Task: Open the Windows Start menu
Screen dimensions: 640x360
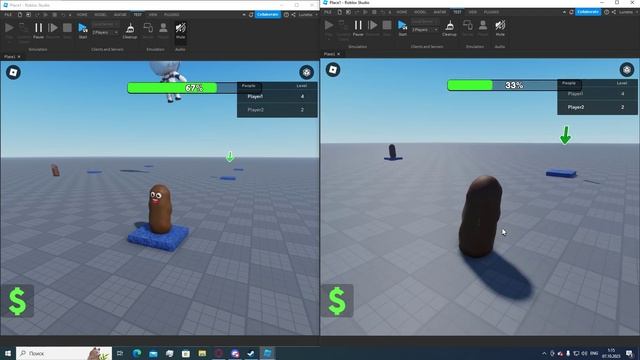Action: (8, 353)
